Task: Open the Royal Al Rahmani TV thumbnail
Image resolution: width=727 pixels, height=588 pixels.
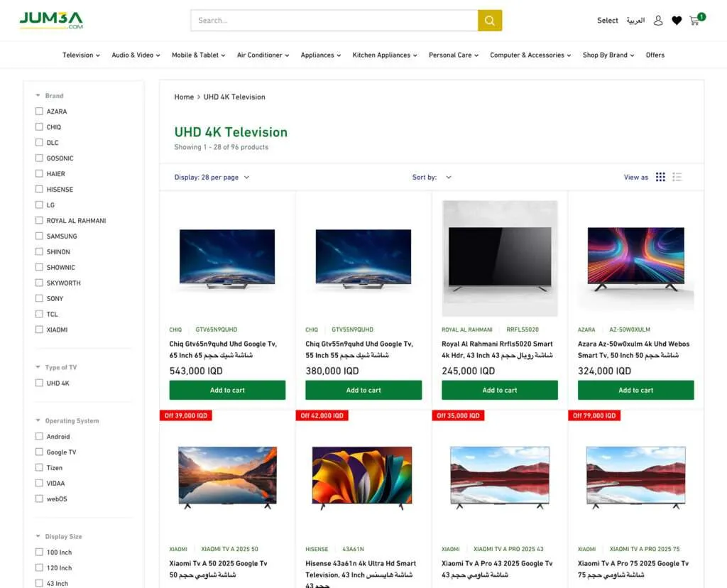Action: [x=499, y=258]
